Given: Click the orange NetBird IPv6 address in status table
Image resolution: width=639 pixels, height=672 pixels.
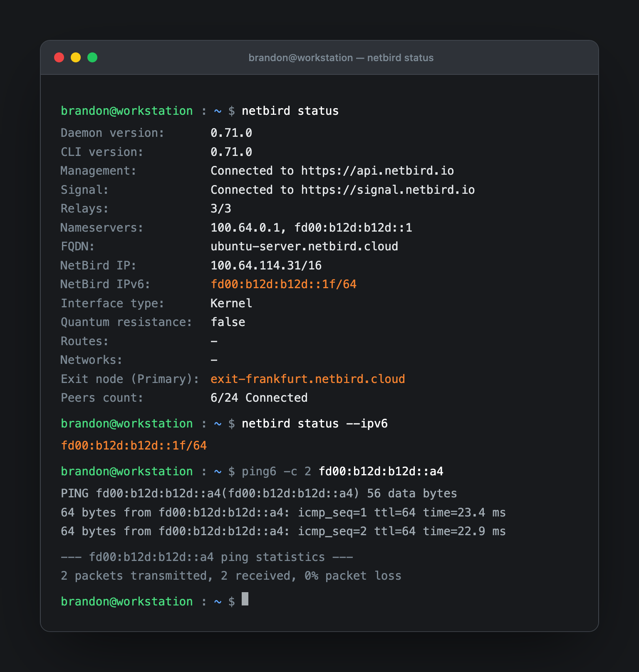Looking at the screenshot, I should (283, 284).
